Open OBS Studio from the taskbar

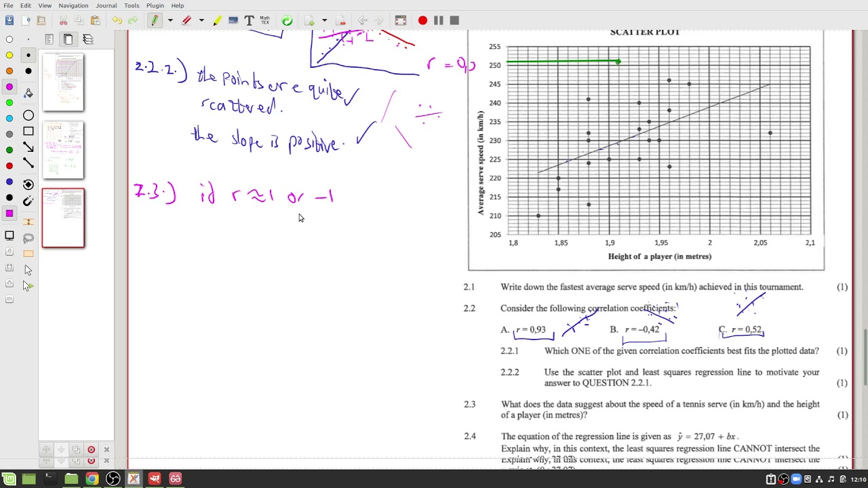pos(113,479)
